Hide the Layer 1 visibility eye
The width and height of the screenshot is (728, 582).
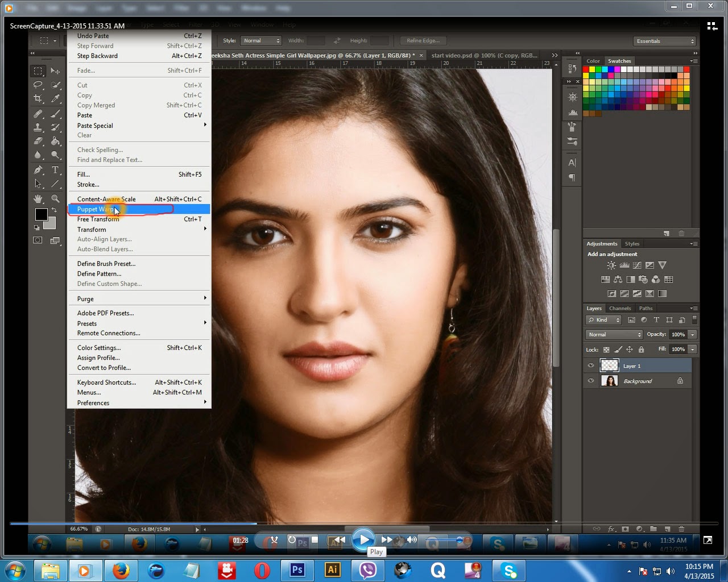(x=590, y=365)
